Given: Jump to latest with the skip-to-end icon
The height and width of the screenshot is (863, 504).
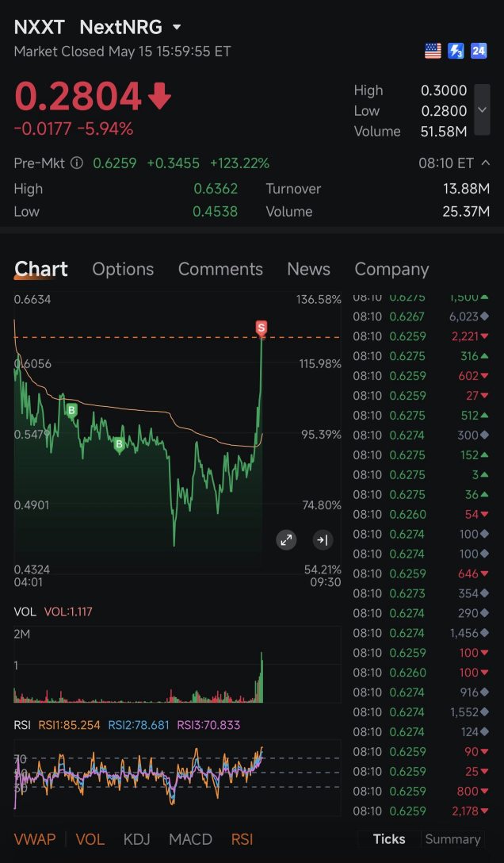Looking at the screenshot, I should (323, 540).
